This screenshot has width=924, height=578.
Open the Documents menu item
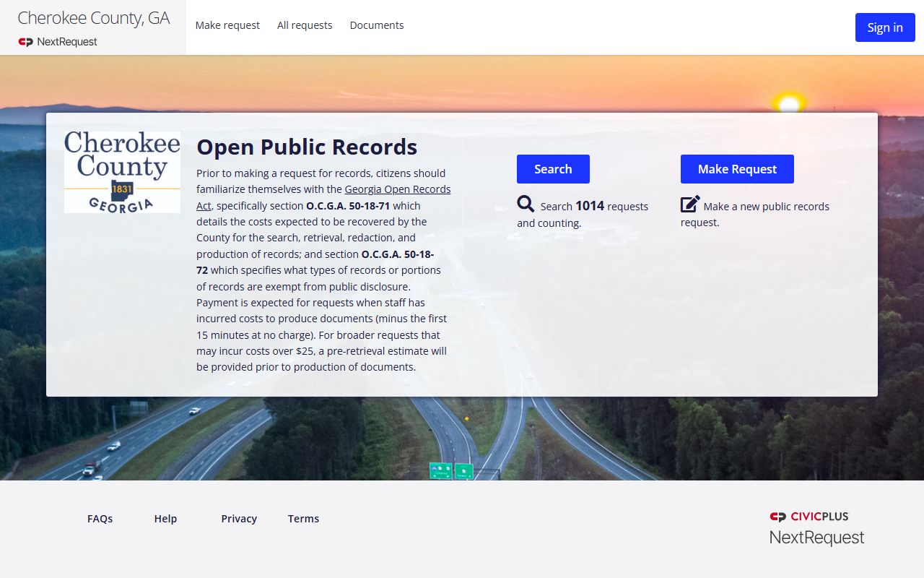click(377, 25)
